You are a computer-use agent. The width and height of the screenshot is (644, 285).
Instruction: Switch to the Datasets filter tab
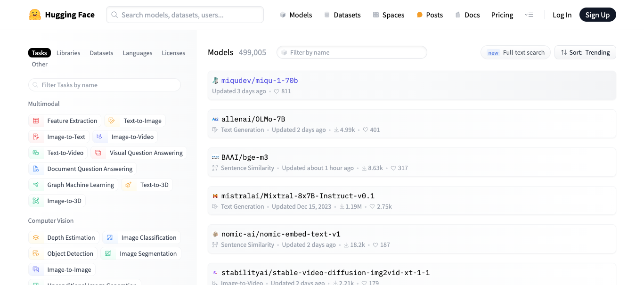tap(101, 53)
